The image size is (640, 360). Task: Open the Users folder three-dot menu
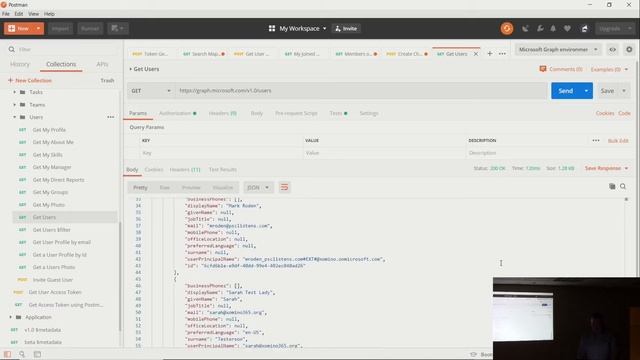pos(111,117)
